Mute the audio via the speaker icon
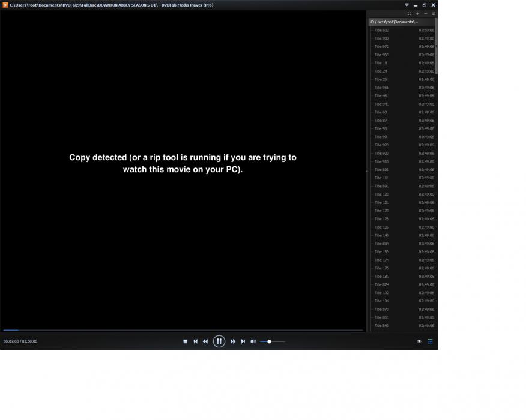 253,341
